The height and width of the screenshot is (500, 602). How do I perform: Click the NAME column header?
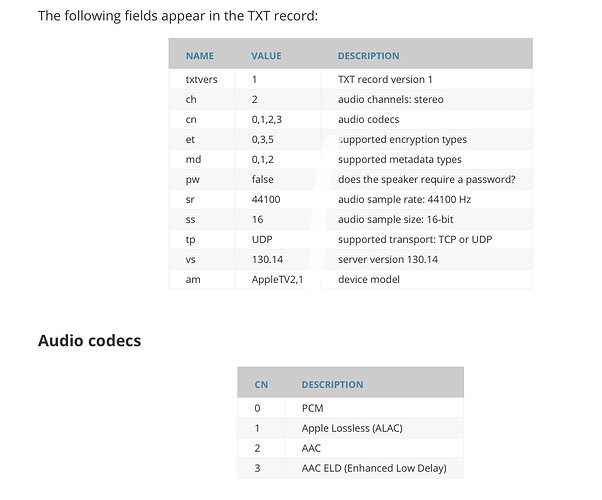click(200, 56)
